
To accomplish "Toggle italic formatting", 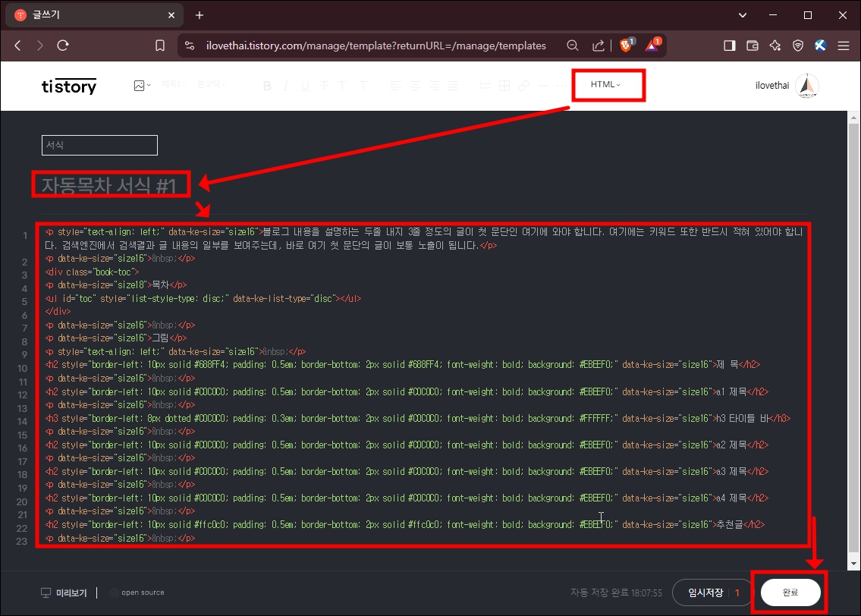I will [x=286, y=86].
